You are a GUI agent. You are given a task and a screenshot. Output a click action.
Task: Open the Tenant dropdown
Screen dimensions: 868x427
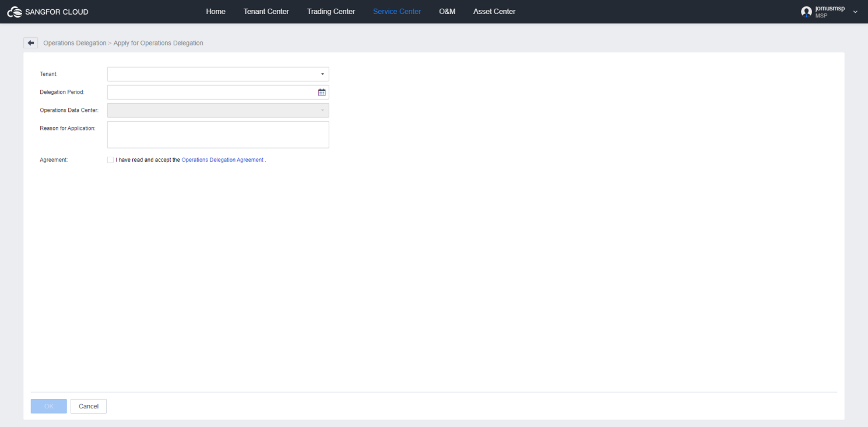point(218,74)
